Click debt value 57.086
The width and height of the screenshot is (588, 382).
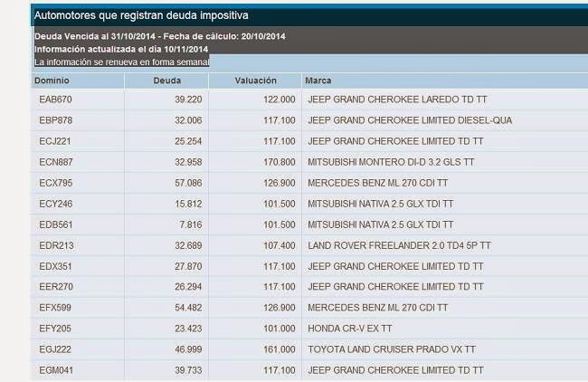[188, 183]
